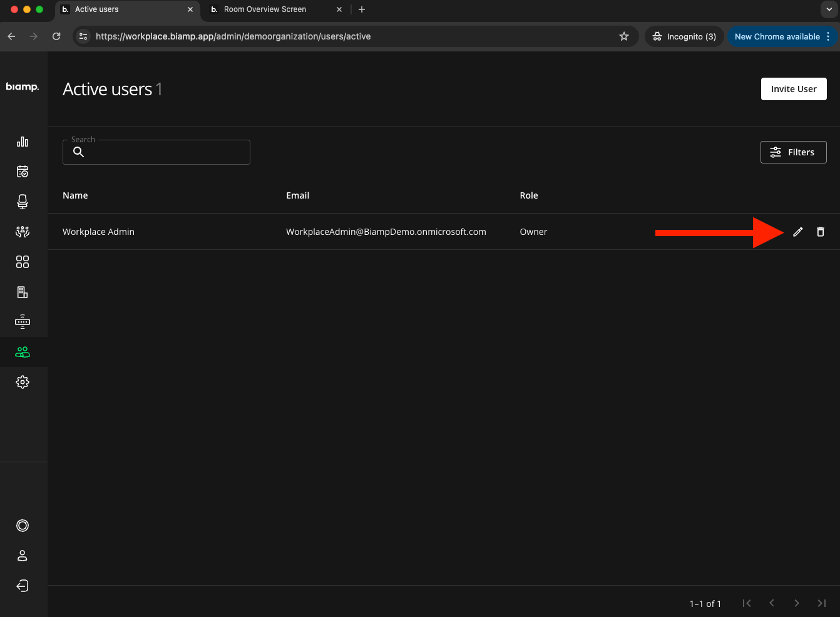Go back in the browser
Viewport: 840px width, 617px height.
pos(11,36)
